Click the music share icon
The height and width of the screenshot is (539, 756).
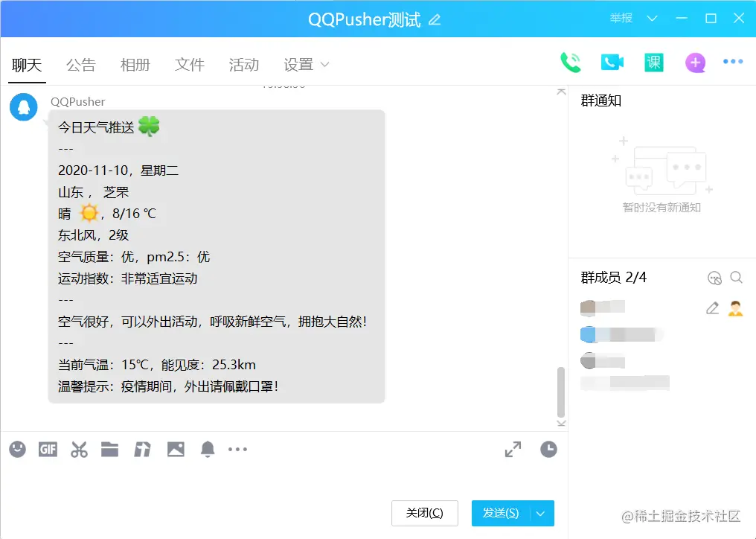click(142, 449)
